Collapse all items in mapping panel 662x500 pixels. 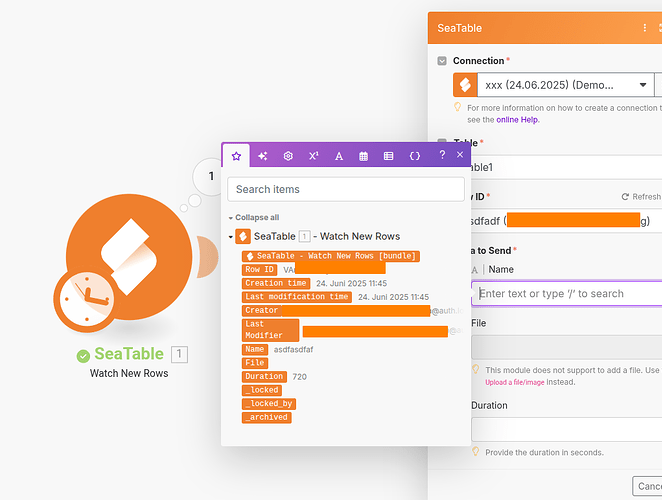tap(254, 217)
